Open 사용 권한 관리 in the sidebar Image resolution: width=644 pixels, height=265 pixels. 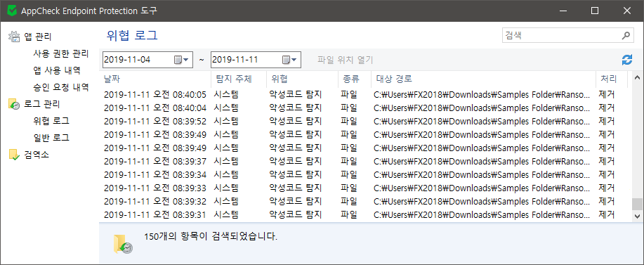click(61, 54)
